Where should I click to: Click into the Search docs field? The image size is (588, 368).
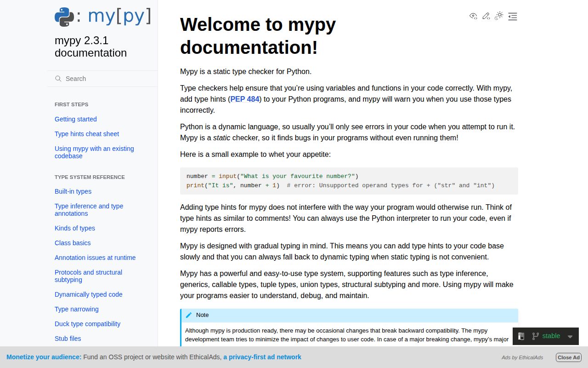[102, 79]
